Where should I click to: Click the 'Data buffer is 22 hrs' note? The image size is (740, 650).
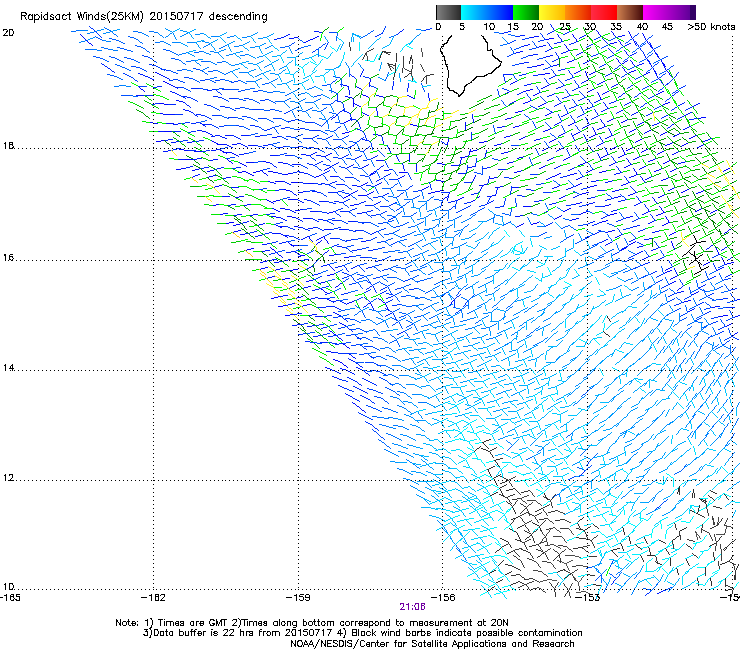coord(362,633)
